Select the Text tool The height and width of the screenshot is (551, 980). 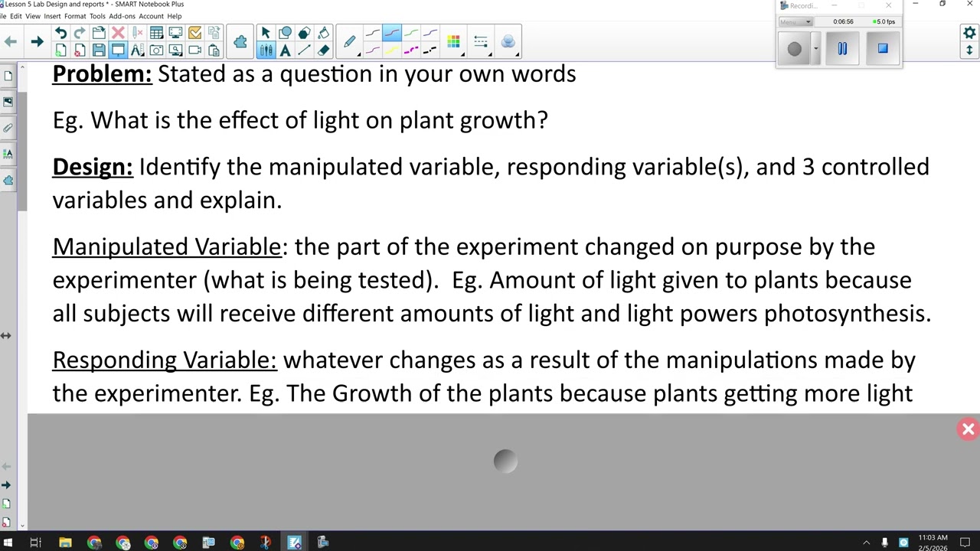[285, 51]
